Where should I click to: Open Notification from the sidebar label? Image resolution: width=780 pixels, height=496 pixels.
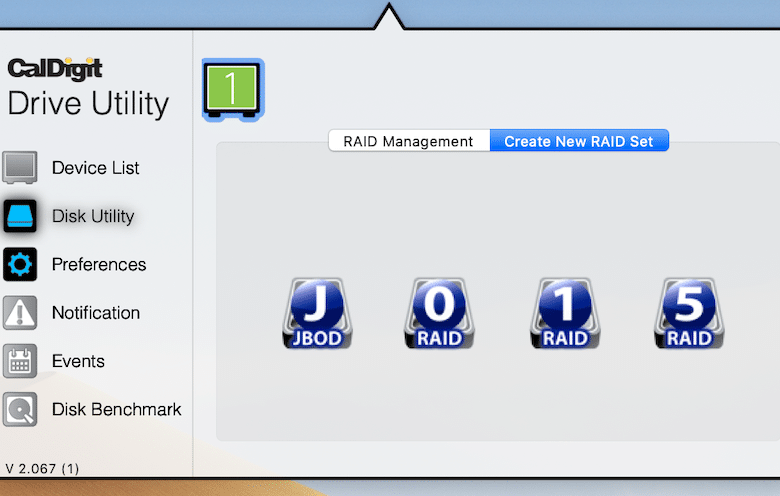click(96, 313)
